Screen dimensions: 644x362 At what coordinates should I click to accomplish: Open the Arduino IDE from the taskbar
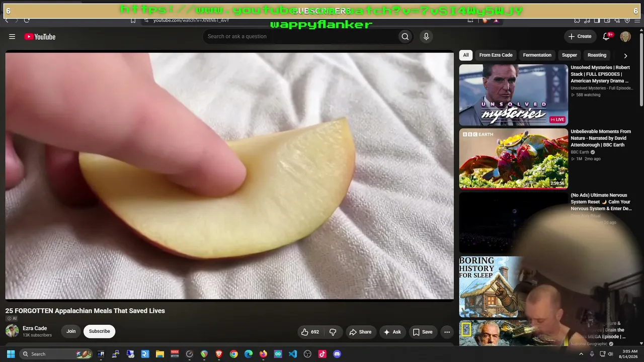[278, 354]
